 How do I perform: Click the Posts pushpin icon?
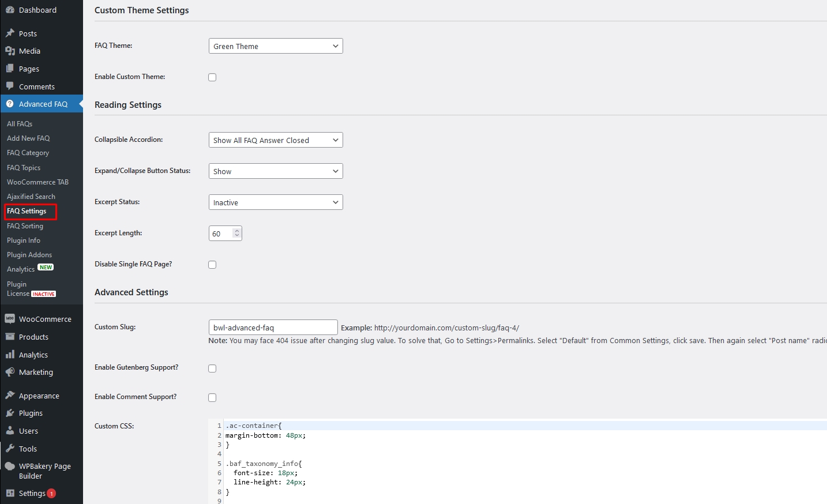10,33
